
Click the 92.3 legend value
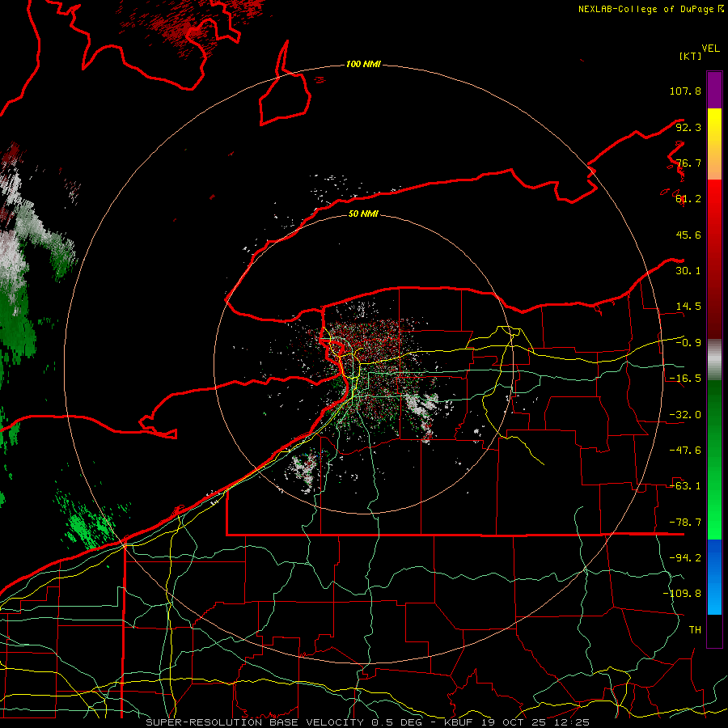tap(688, 127)
